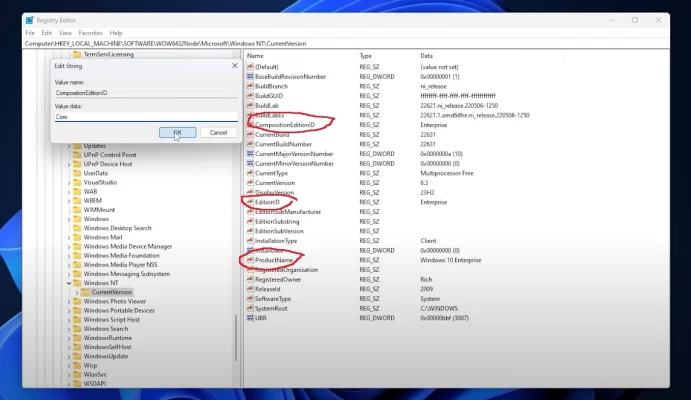This screenshot has height=400, width=691.
Task: Click the Value data text field
Action: click(x=145, y=117)
